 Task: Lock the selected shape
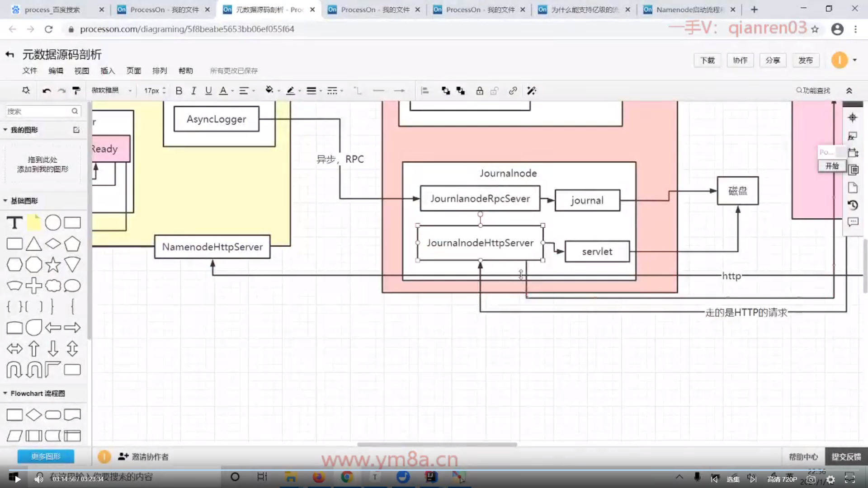tap(480, 91)
